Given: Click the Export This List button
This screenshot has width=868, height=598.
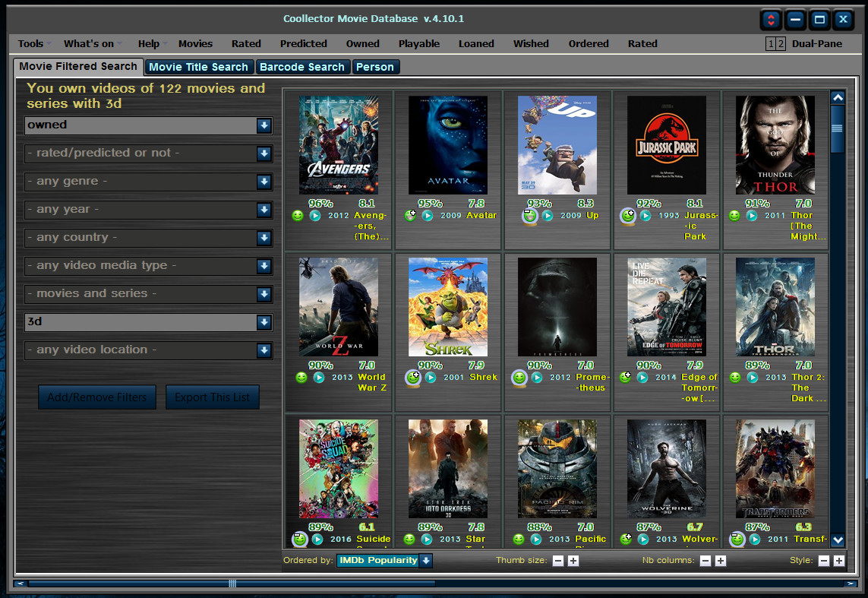Looking at the screenshot, I should coord(212,397).
